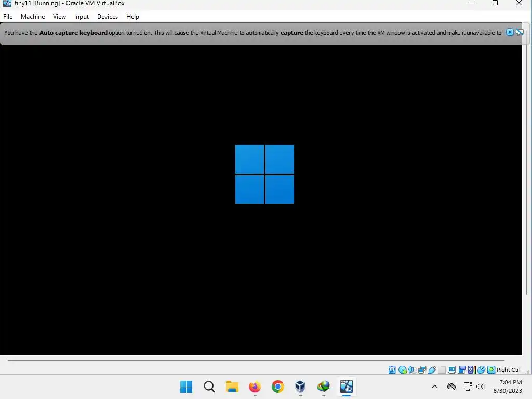This screenshot has width=532, height=399.
Task: Click the shared folders status icon
Action: 442,369
